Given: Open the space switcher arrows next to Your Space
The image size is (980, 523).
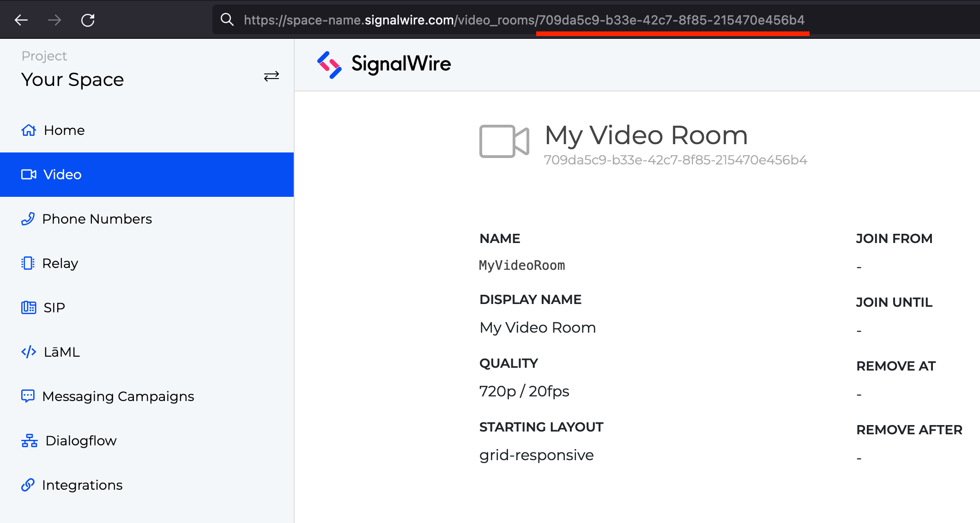Looking at the screenshot, I should pos(272,76).
